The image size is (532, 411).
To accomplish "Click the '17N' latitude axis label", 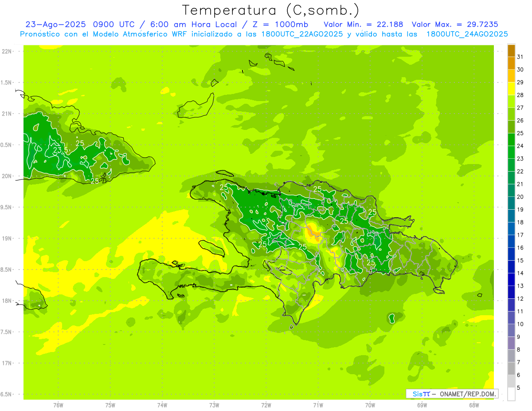I will pyautogui.click(x=7, y=363).
